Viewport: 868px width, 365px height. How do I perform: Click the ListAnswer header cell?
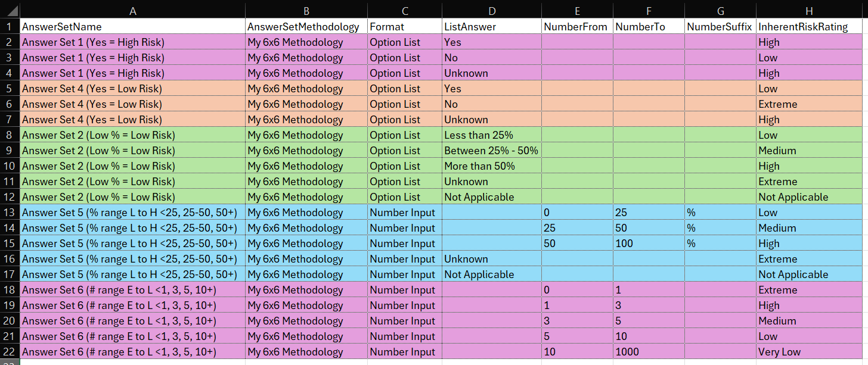tap(491, 27)
